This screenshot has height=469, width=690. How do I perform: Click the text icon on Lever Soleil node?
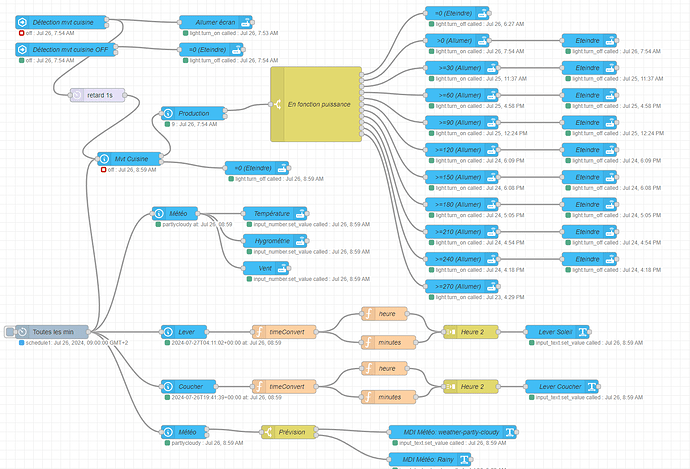pyautogui.click(x=583, y=332)
